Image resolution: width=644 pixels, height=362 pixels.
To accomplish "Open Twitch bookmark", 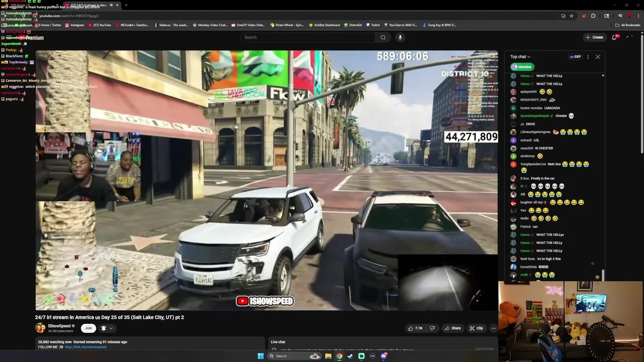I will point(373,25).
